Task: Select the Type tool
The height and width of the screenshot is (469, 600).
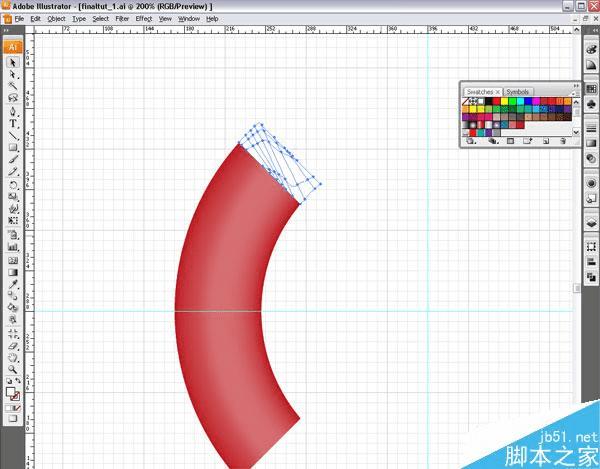Action: (x=13, y=124)
